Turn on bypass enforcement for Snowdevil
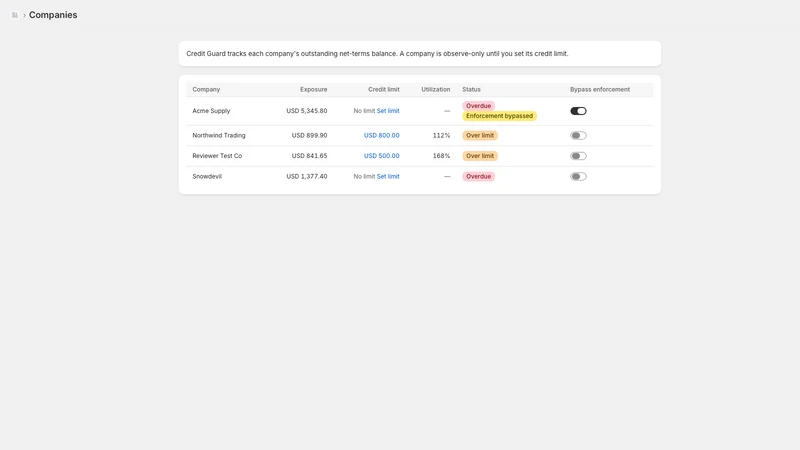This screenshot has height=450, width=800. [578, 176]
